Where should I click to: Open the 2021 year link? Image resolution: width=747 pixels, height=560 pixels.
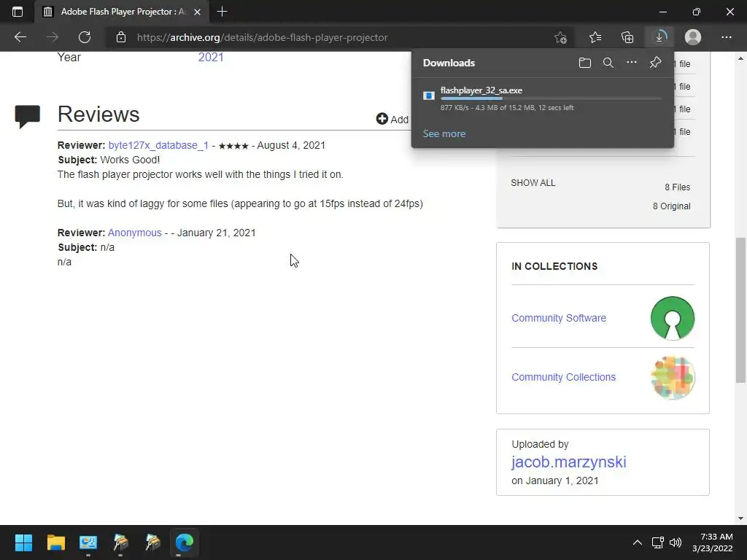coord(211,57)
